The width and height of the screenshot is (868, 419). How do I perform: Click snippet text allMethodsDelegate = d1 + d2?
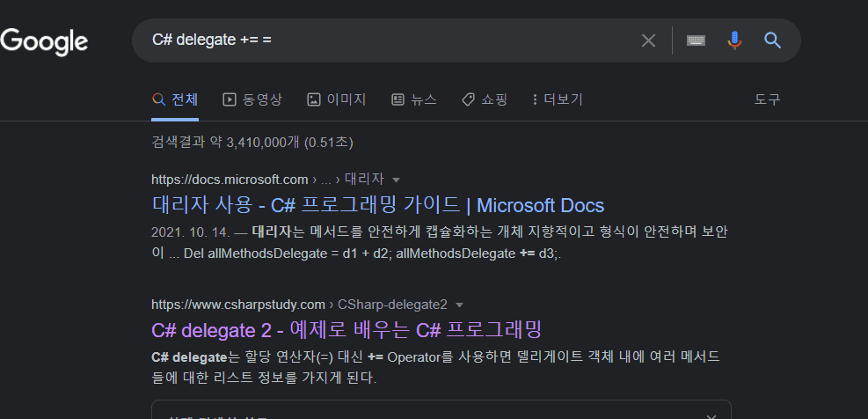pyautogui.click(x=299, y=254)
